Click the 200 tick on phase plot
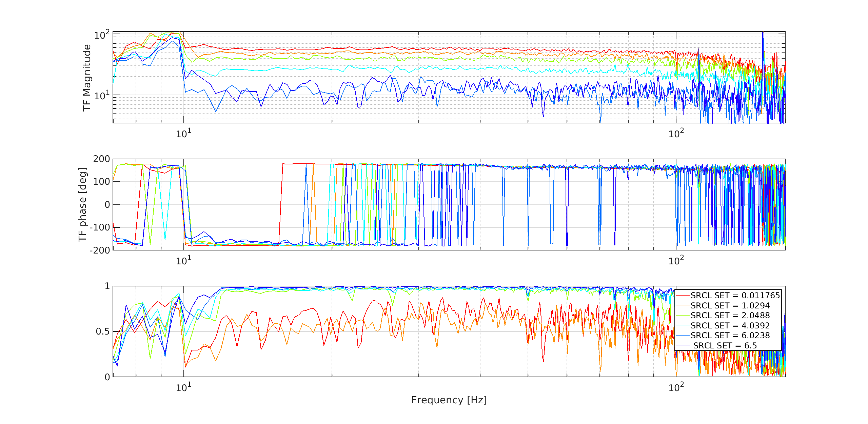This screenshot has height=424, width=868. click(x=101, y=159)
